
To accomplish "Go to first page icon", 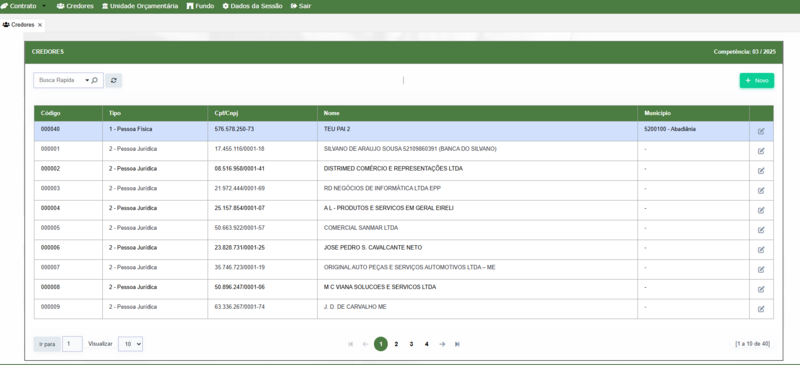I will 351,344.
